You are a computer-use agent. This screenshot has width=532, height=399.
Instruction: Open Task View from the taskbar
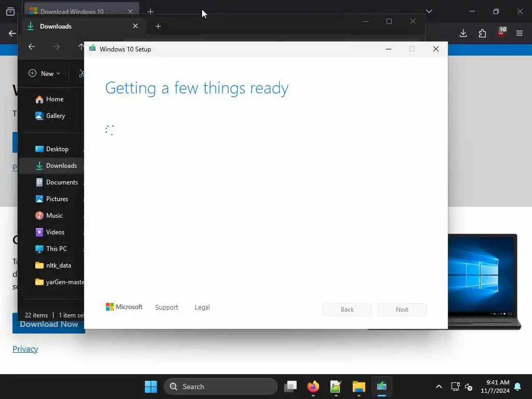coord(290,387)
